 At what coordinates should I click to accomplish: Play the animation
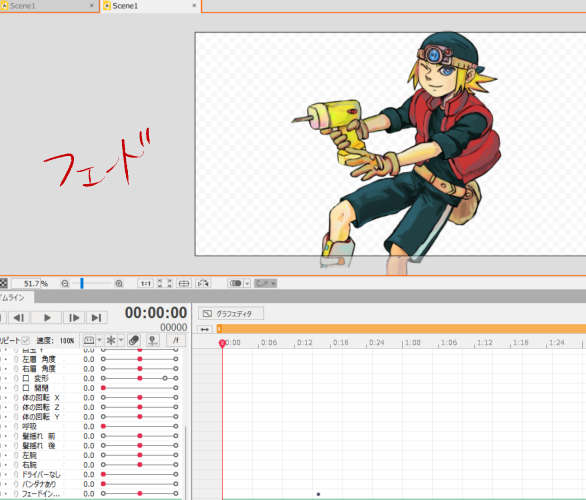47,318
